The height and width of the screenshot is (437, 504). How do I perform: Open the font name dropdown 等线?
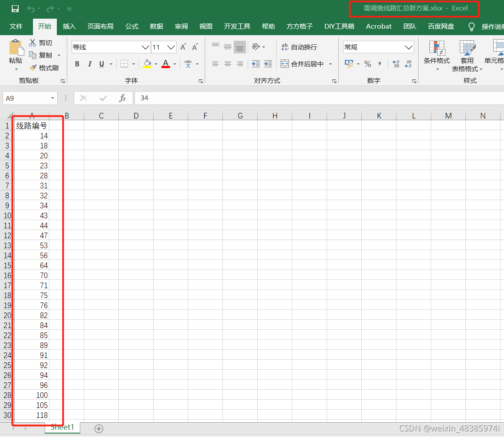click(145, 47)
